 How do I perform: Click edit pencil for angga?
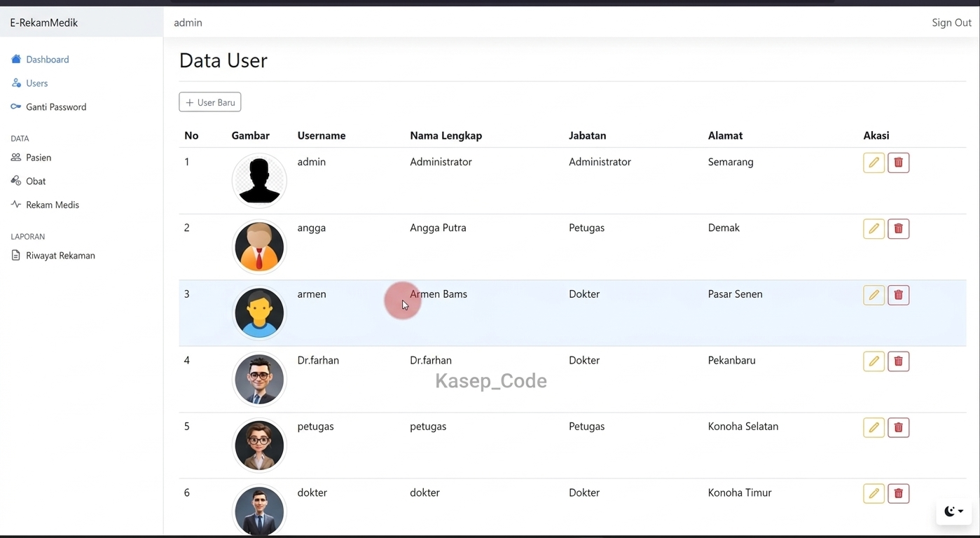click(874, 229)
